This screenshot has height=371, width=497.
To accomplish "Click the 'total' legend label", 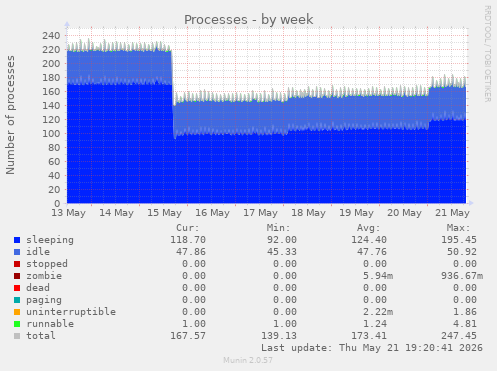I will pyautogui.click(x=41, y=336).
